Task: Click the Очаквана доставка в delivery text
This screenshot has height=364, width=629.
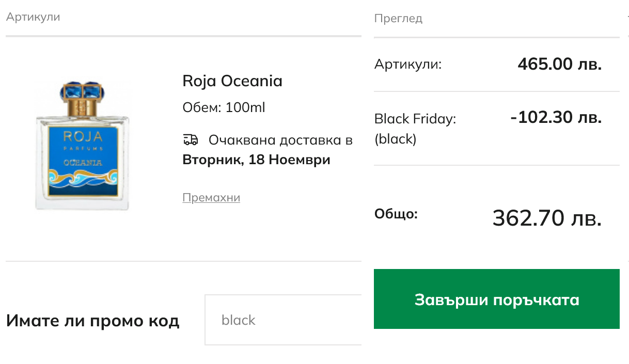Action: pyautogui.click(x=280, y=140)
